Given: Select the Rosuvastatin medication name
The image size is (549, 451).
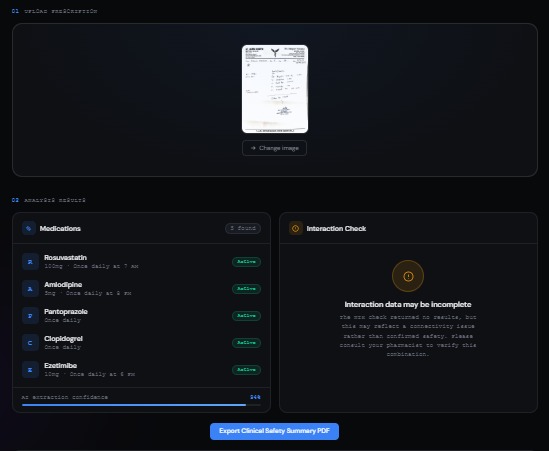Looking at the screenshot, I should coord(65,258).
